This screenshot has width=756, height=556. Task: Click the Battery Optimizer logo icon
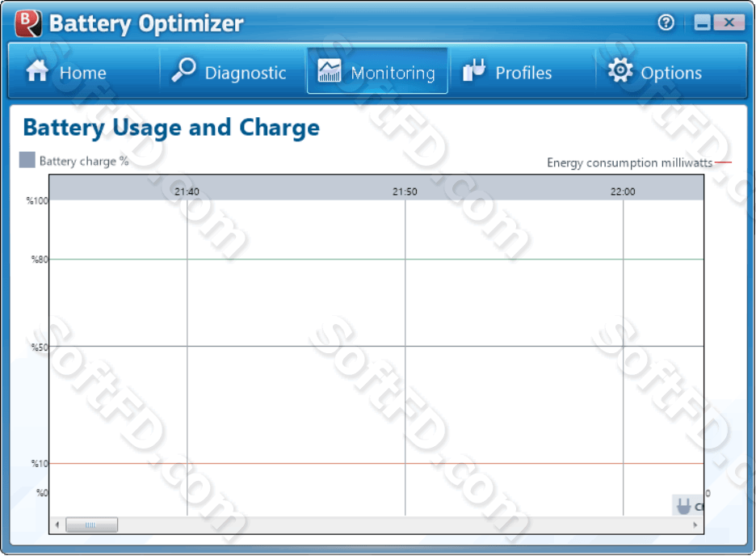28,23
